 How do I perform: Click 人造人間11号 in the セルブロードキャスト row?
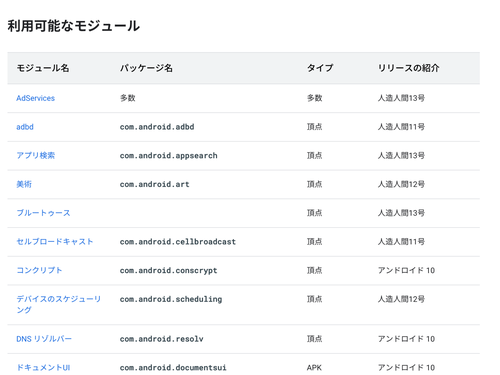(401, 241)
